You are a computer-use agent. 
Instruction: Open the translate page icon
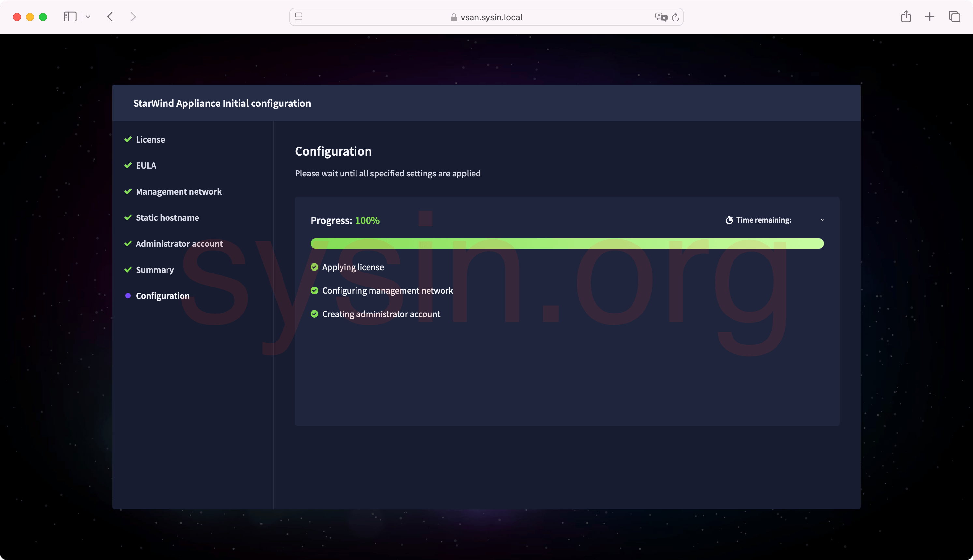[661, 17]
